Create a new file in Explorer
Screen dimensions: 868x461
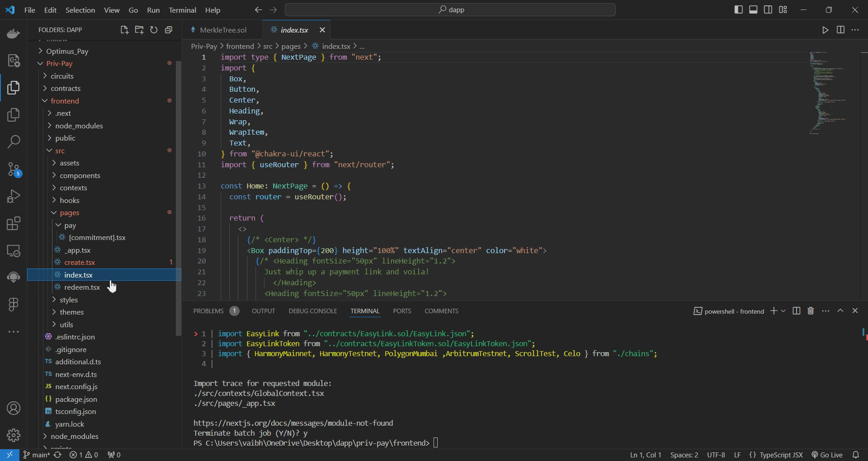click(x=124, y=30)
